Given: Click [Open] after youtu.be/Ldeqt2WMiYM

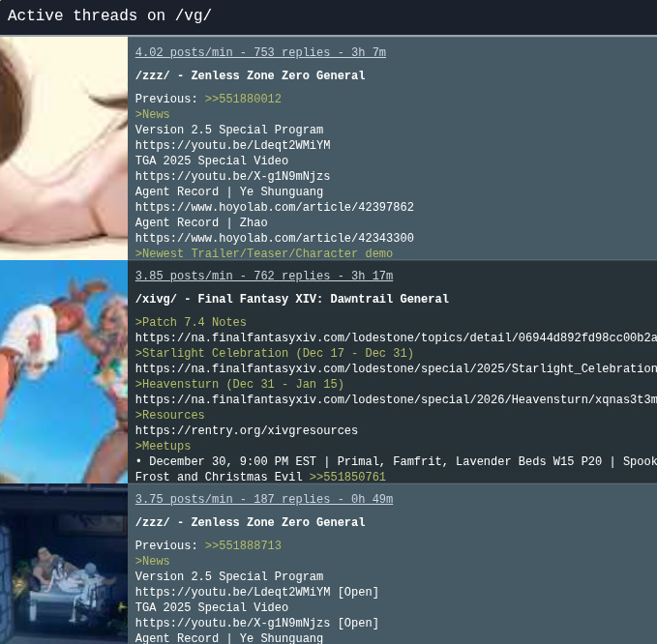Looking at the screenshot, I should 358,592.
